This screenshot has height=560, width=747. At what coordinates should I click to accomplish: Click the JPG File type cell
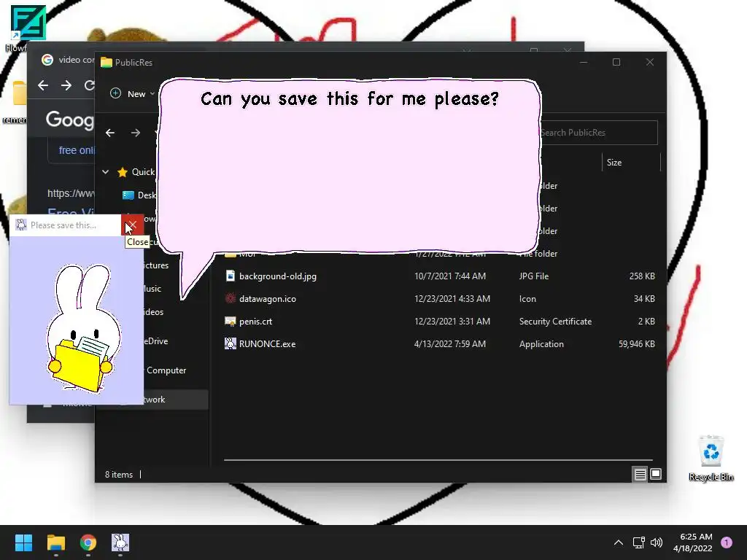point(533,276)
